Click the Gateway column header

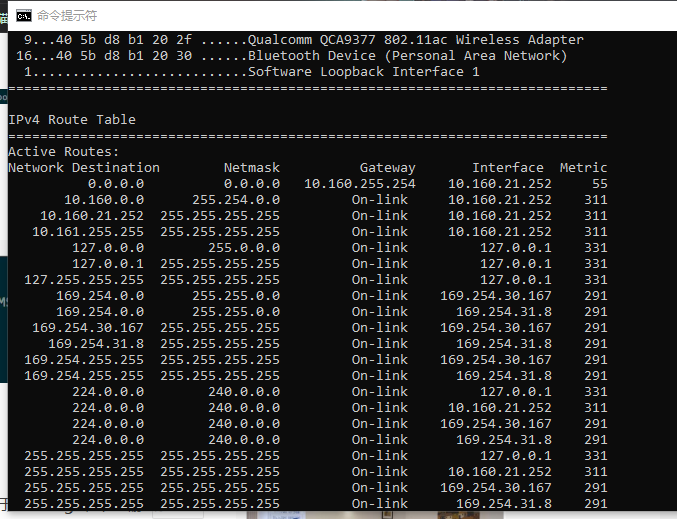388,168
